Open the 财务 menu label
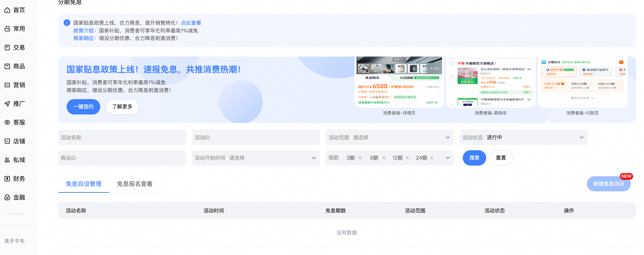Image resolution: width=644 pixels, height=255 pixels. tap(19, 179)
